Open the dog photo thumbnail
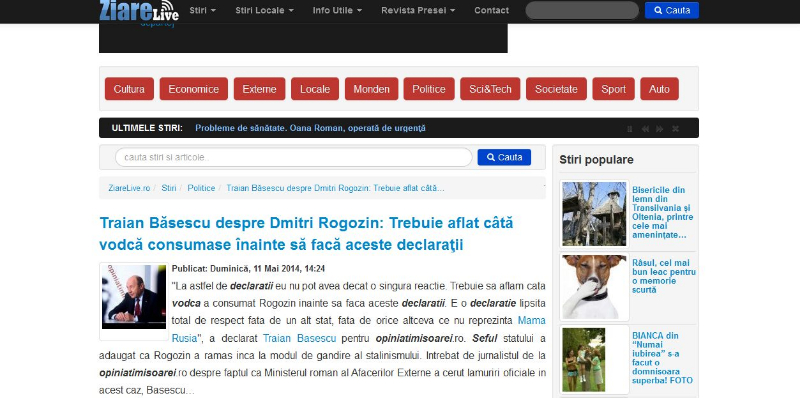This screenshot has width=800, height=398. click(594, 287)
